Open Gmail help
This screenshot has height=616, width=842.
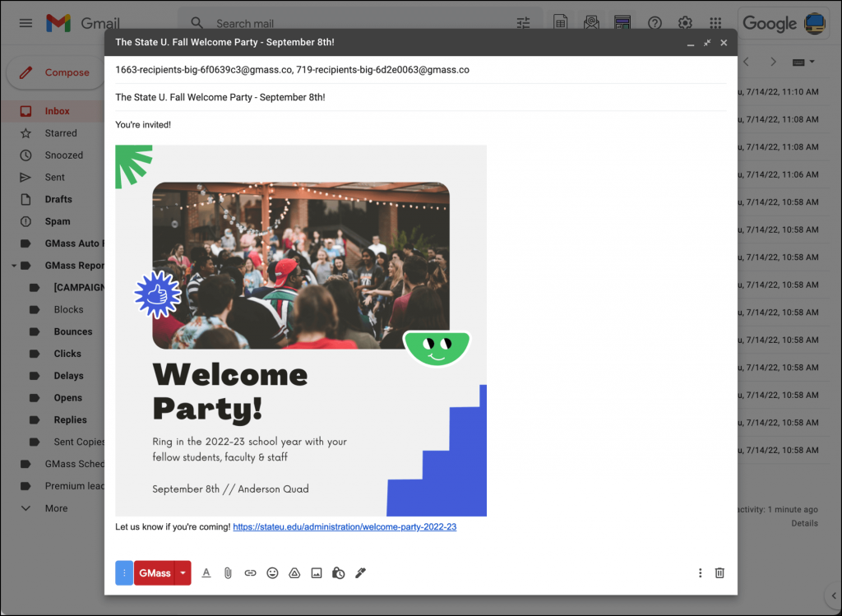point(655,23)
